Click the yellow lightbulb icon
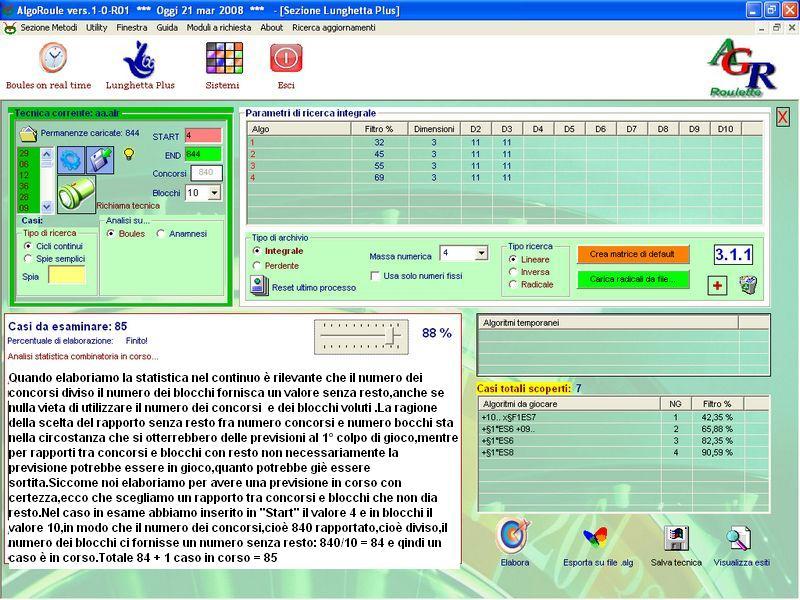 [130, 154]
